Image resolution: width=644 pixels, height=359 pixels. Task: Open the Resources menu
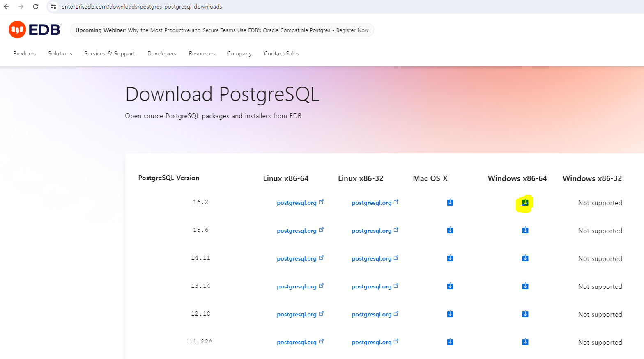[202, 53]
